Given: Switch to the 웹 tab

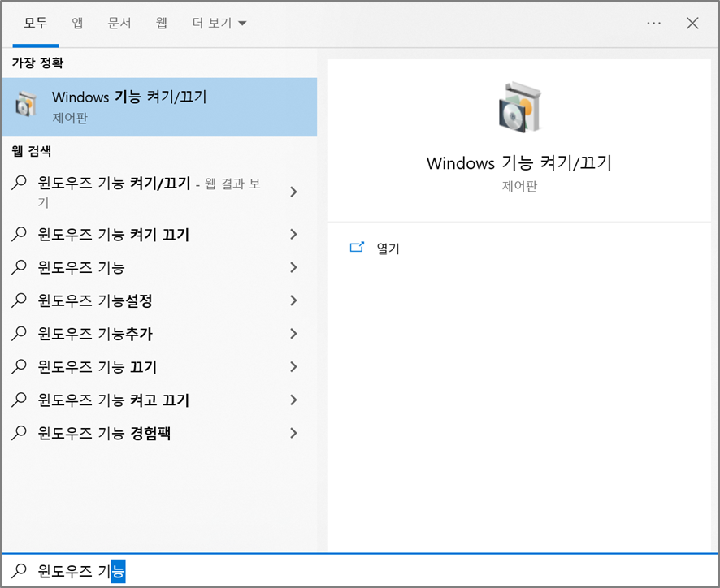Looking at the screenshot, I should (x=161, y=23).
